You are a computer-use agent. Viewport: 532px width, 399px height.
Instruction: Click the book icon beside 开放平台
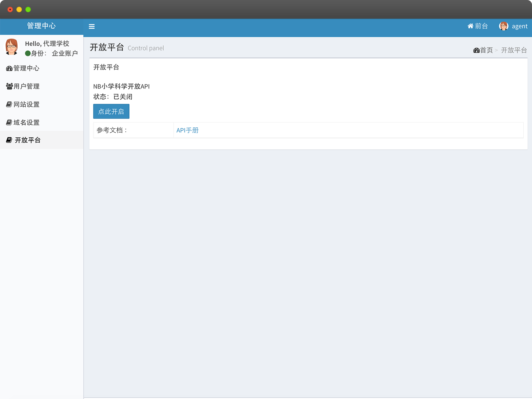[x=9, y=140]
